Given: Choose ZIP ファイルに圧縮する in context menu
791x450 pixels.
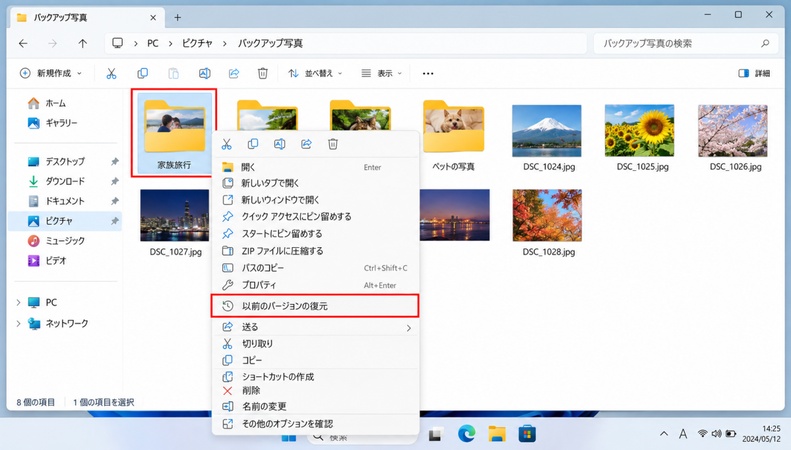Looking at the screenshot, I should coord(315,251).
